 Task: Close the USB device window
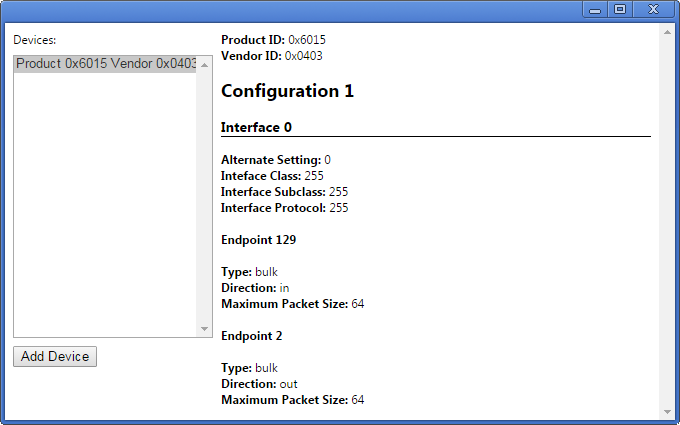[653, 9]
